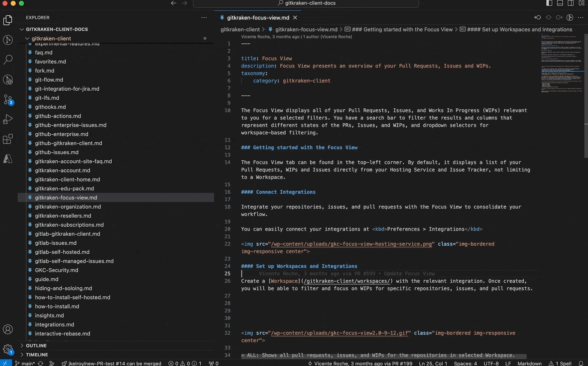Viewport: 588px width, 366px height.
Task: Open editor More Actions ellipsis
Action: click(x=581, y=17)
